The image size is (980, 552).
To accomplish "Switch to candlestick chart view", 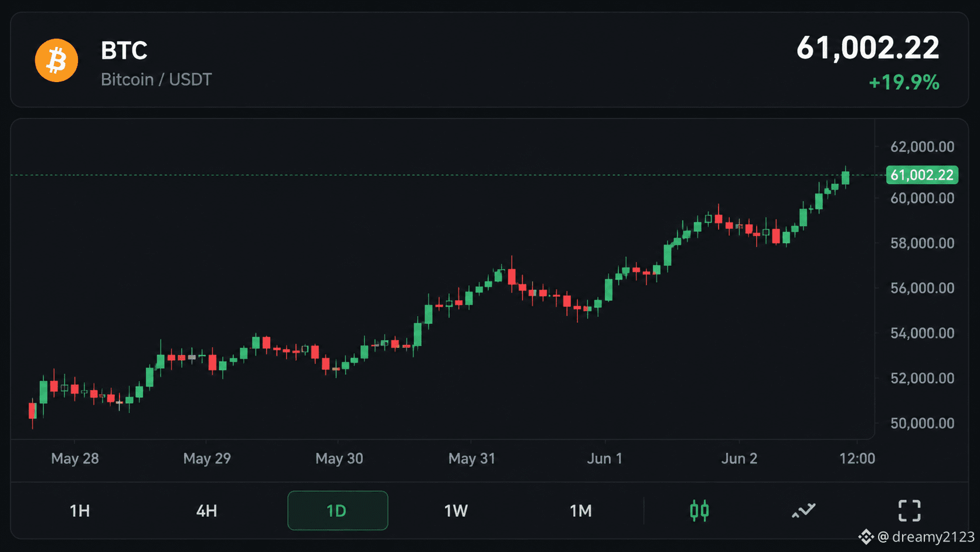I will tap(699, 510).
